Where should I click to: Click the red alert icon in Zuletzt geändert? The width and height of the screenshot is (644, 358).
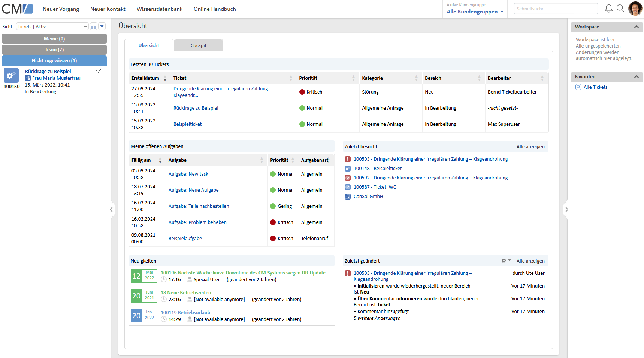(348, 273)
